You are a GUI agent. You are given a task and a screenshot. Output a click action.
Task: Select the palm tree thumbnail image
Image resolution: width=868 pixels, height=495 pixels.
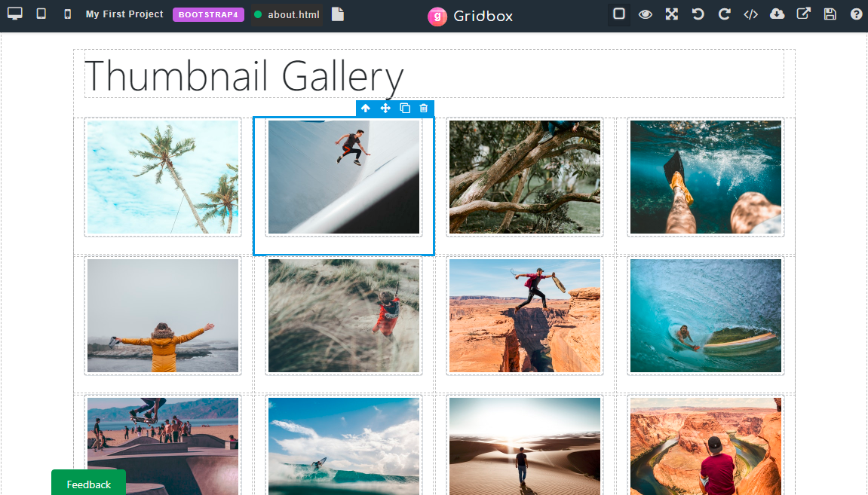(163, 177)
